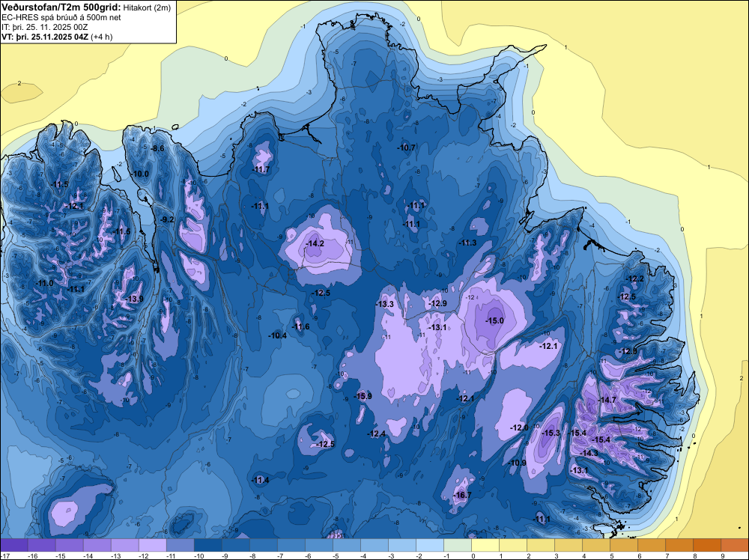This screenshot has height=560, width=749.
Task: Select the -14.3 temperature value
Action: [589, 453]
